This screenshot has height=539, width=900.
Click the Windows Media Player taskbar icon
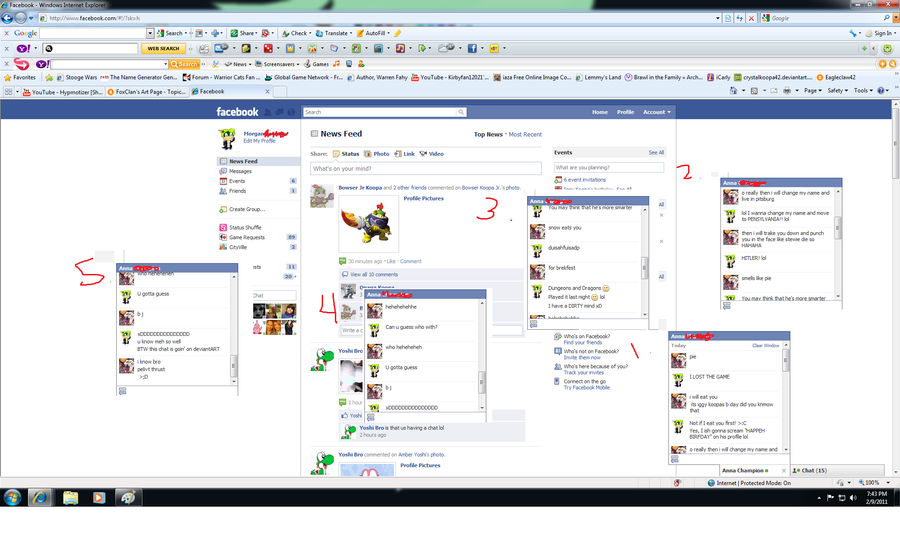pyautogui.click(x=99, y=497)
